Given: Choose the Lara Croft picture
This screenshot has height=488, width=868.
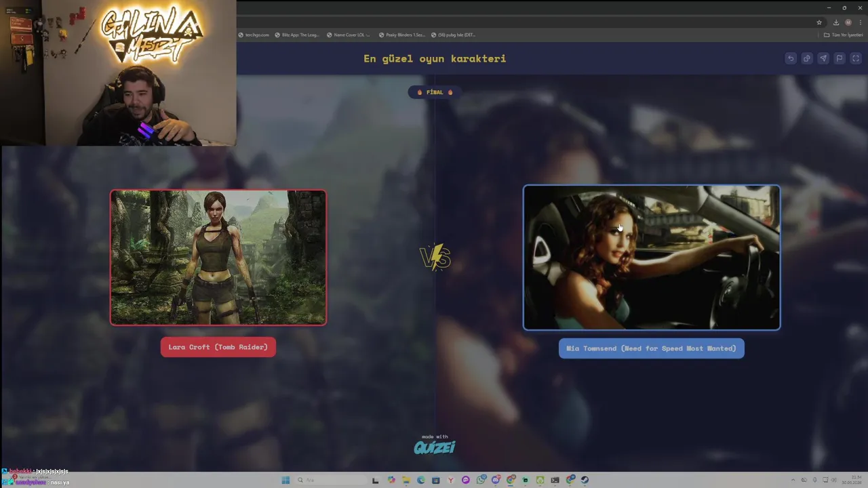Looking at the screenshot, I should [218, 258].
